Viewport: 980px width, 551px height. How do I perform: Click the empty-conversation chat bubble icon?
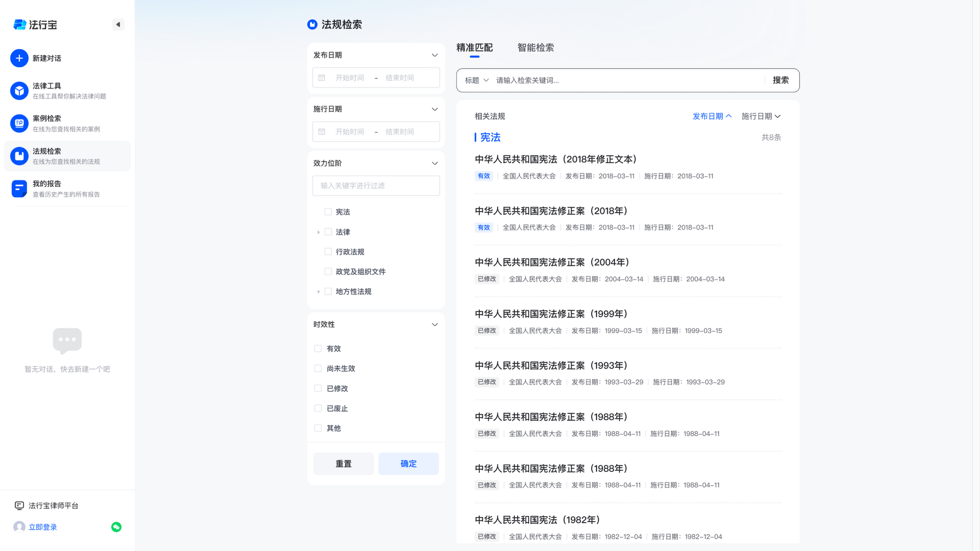pyautogui.click(x=67, y=340)
